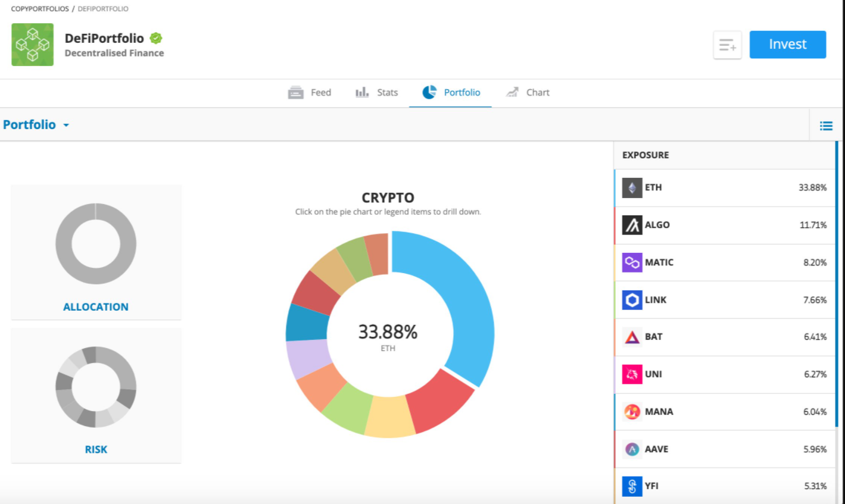The width and height of the screenshot is (845, 504).
Task: Click the Feed tab icon
Action: (x=296, y=92)
